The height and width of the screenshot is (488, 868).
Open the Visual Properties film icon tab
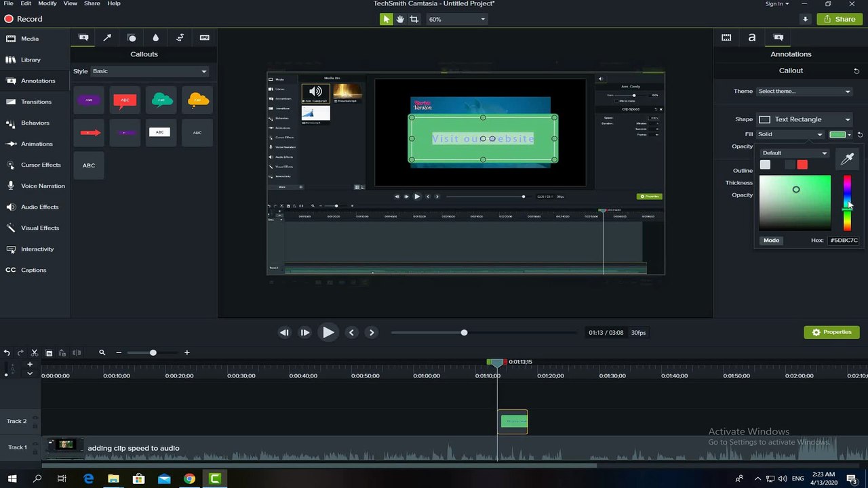[x=726, y=38]
